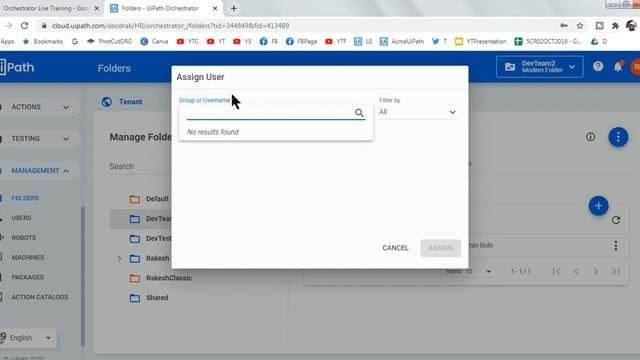Go to last page of results
Image resolution: width=640 pixels, height=360 pixels.
pos(616,271)
